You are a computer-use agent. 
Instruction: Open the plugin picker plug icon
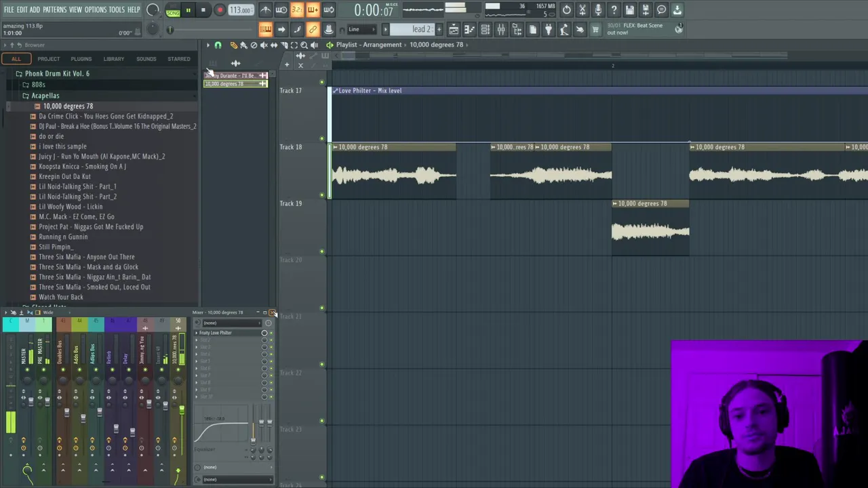(549, 29)
